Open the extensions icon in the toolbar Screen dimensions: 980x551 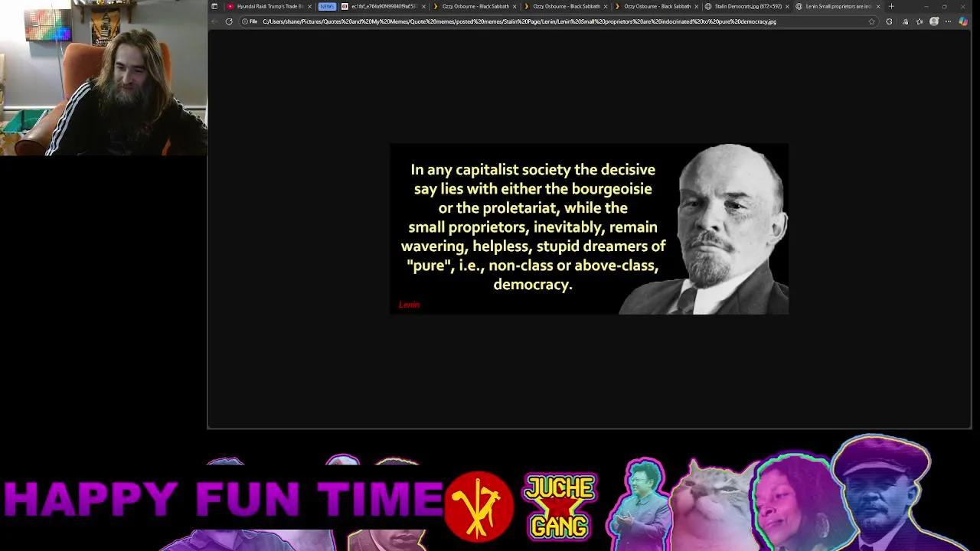tap(889, 21)
